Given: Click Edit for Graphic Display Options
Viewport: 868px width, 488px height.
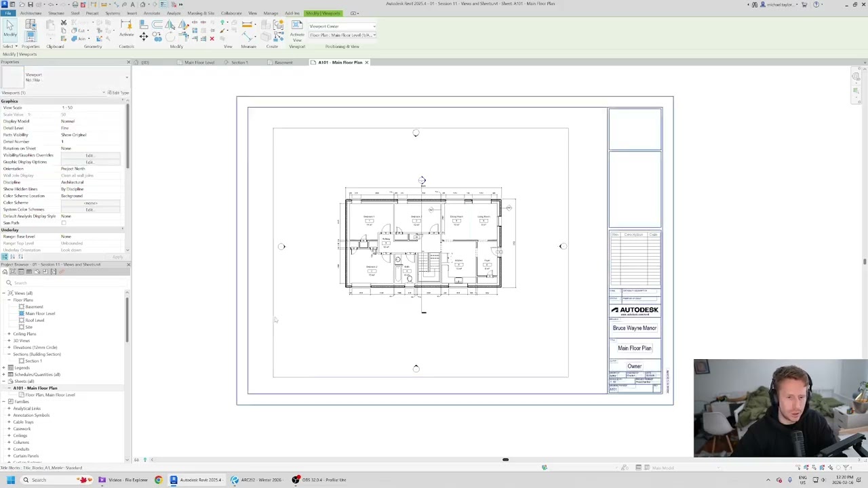Looking at the screenshot, I should [x=90, y=162].
